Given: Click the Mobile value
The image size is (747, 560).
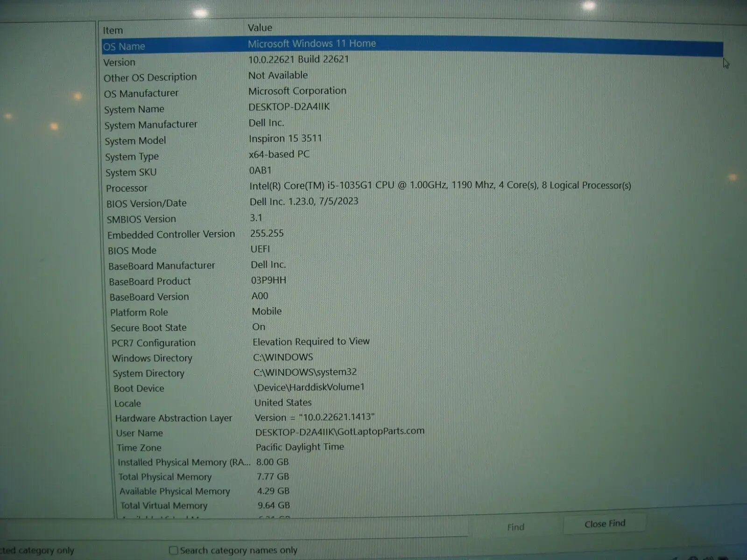Looking at the screenshot, I should coord(267,311).
